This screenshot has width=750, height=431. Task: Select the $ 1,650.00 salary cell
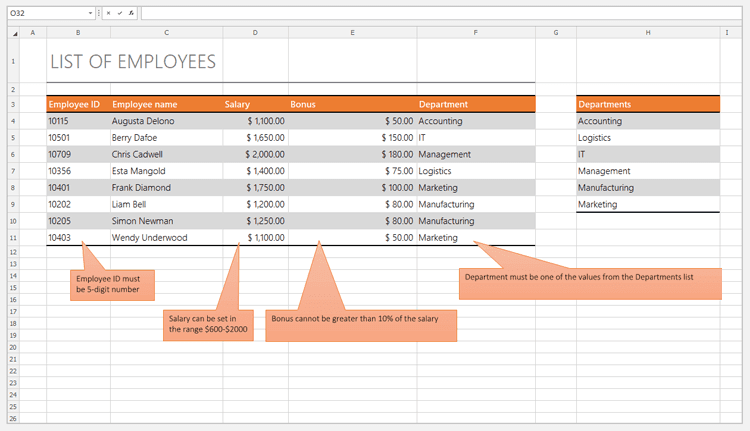[x=255, y=138]
